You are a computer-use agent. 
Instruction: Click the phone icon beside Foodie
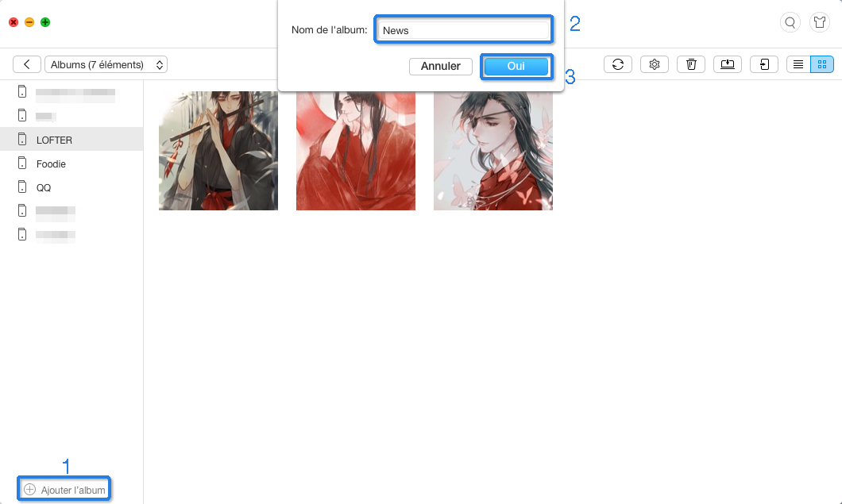coord(22,163)
